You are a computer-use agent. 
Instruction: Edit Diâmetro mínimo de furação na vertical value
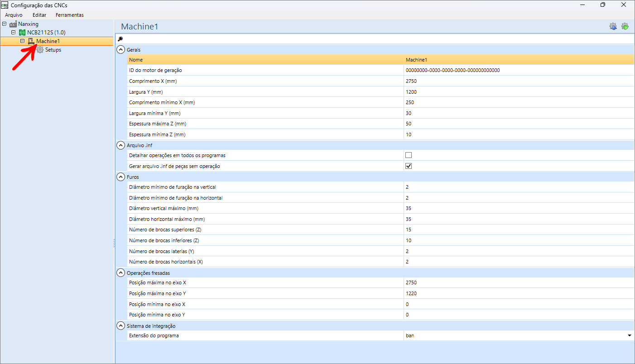coord(519,187)
